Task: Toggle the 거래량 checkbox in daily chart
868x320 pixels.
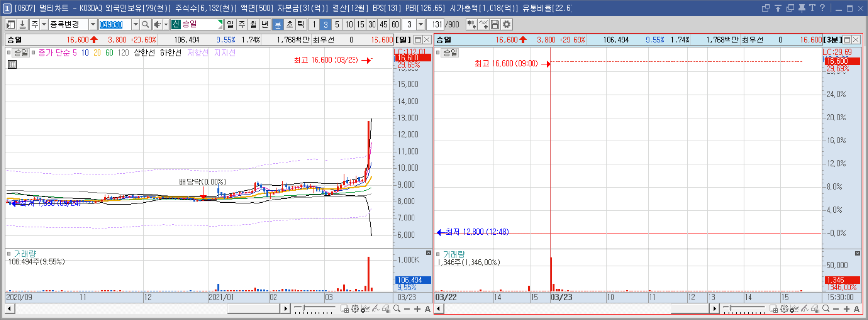Action: tap(9, 254)
